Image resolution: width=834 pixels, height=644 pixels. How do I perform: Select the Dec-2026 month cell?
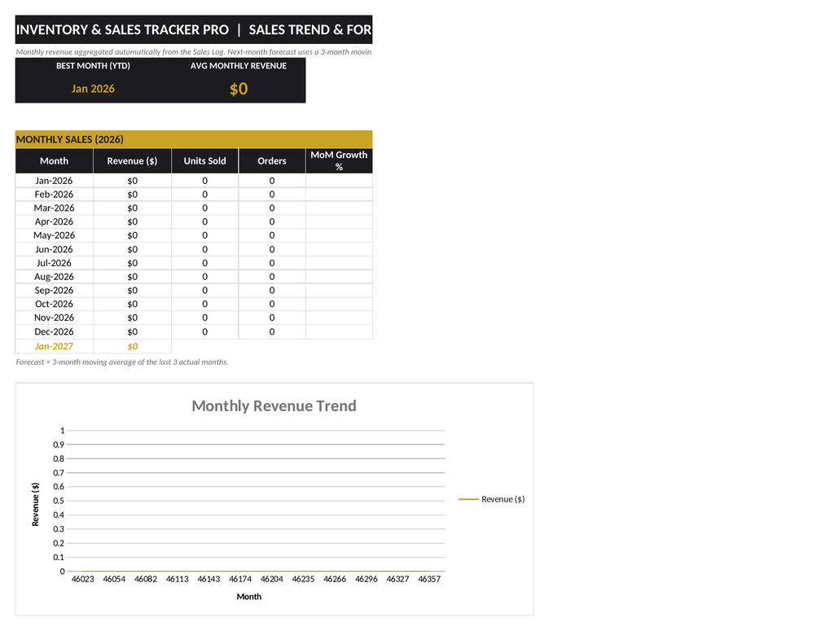[x=55, y=332]
